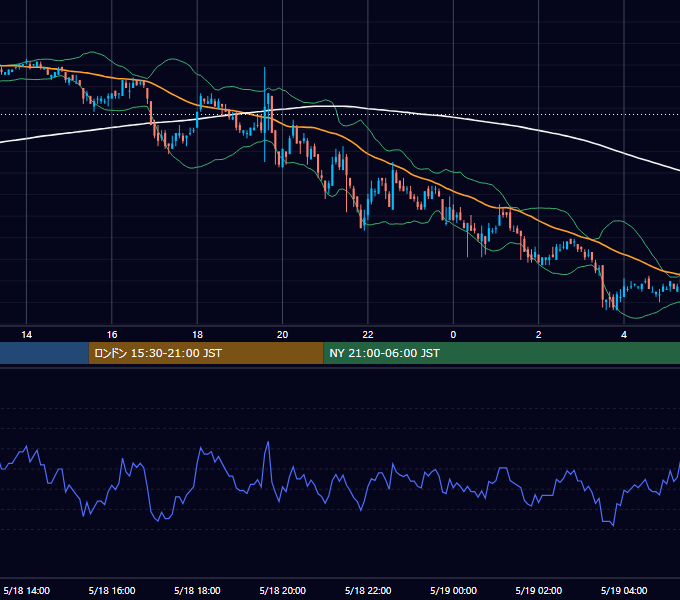680x600 pixels.
Task: Click the oscillator's lowest point after 5/19 03:00
Action: tap(613, 525)
